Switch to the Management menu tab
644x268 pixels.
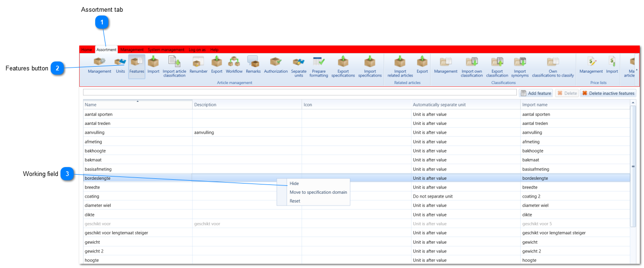[x=132, y=50]
